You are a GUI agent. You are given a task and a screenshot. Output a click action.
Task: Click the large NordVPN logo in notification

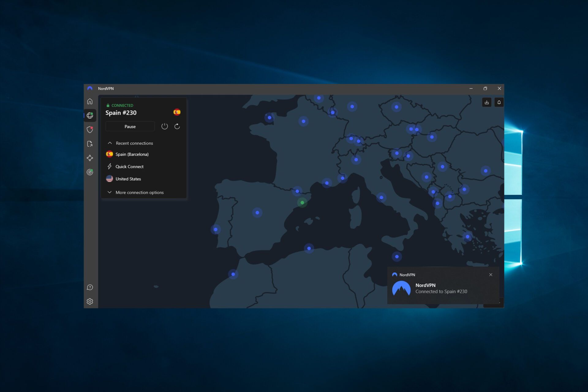point(401,288)
